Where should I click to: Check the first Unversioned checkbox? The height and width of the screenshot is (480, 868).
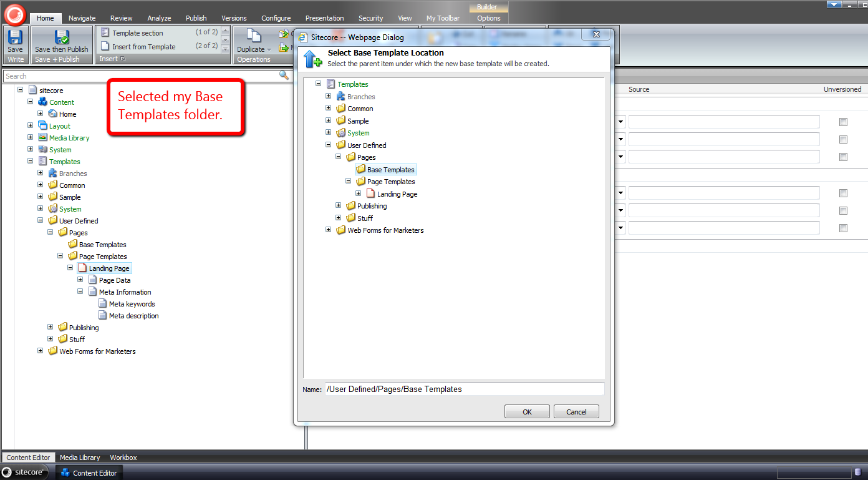843,122
